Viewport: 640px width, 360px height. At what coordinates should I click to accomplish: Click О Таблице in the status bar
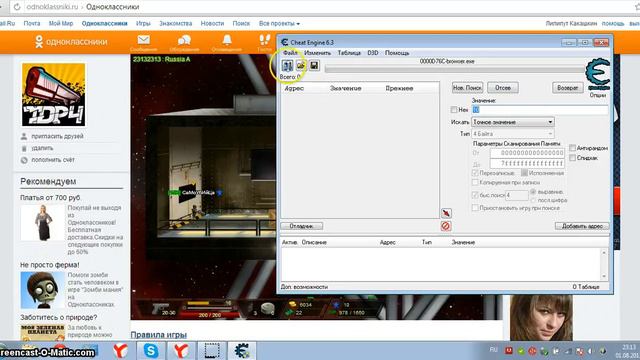[x=586, y=287]
